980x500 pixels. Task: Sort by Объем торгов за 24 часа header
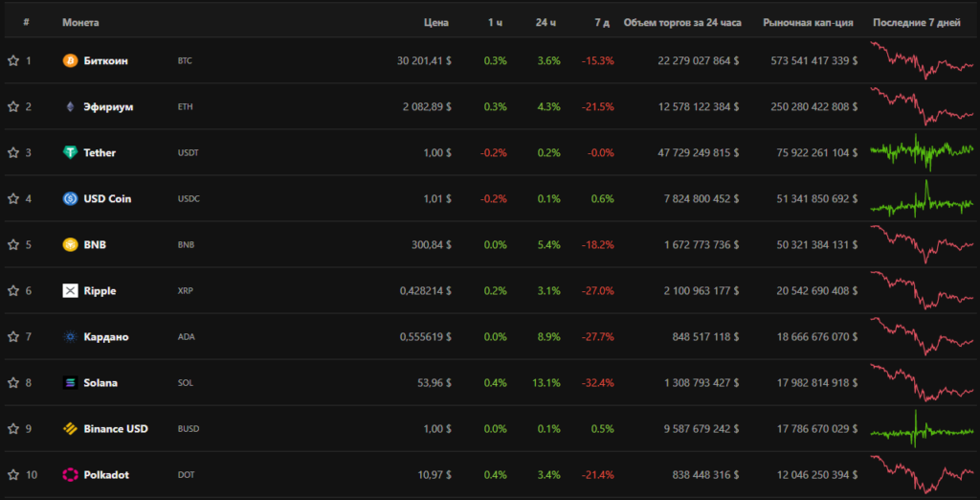pyautogui.click(x=682, y=23)
